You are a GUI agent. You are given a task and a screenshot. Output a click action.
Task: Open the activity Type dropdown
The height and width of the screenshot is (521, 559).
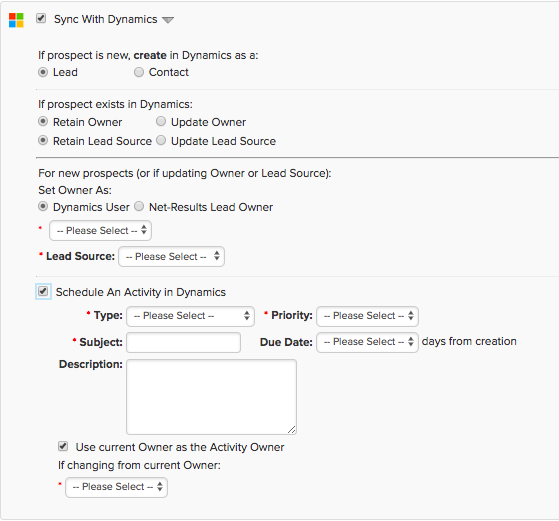[x=190, y=316]
